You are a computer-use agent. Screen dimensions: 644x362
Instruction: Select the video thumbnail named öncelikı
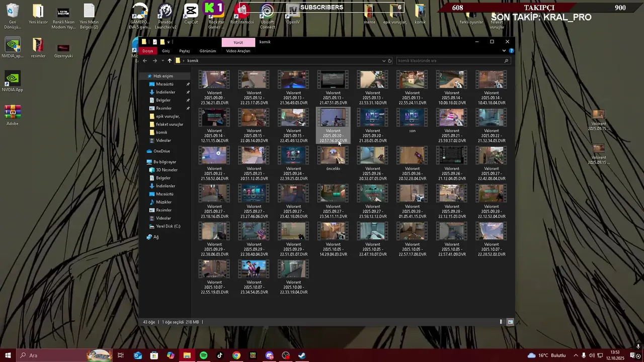pyautogui.click(x=333, y=158)
